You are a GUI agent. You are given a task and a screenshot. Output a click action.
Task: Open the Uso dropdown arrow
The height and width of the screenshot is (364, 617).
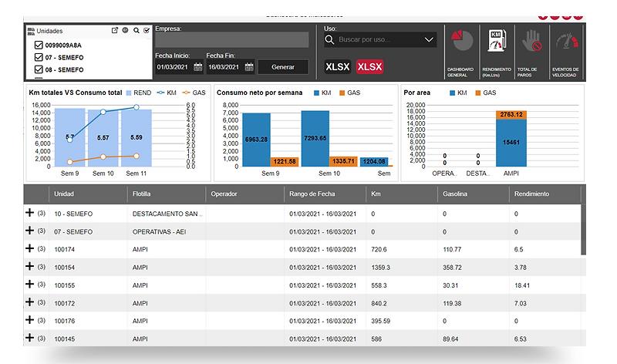click(429, 40)
